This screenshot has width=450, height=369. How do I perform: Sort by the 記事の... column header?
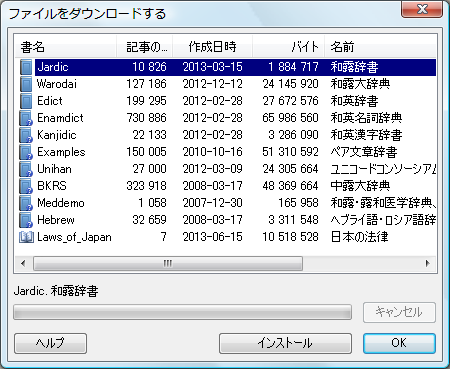pyautogui.click(x=145, y=47)
